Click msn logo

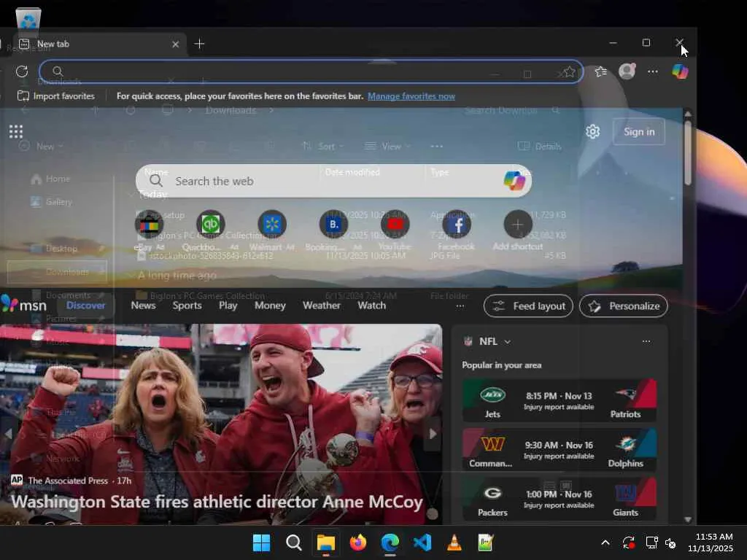click(24, 305)
